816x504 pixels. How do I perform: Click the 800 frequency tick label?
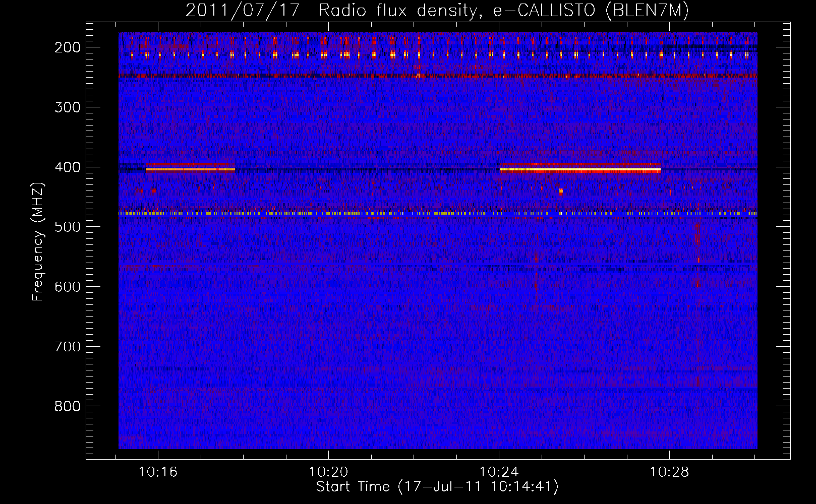pos(68,406)
